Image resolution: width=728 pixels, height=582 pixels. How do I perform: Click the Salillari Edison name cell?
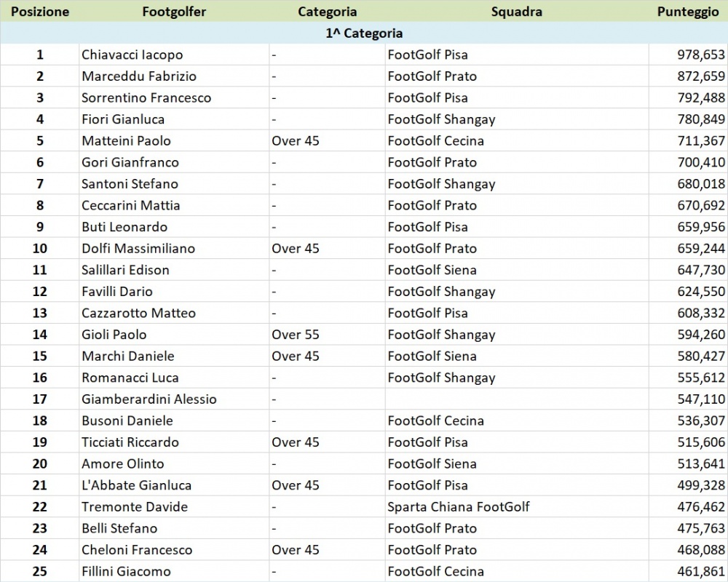(x=174, y=270)
